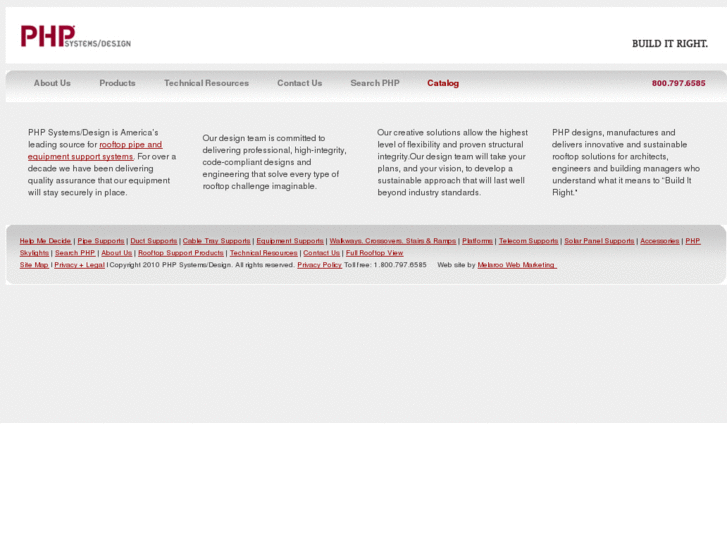Image resolution: width=727 pixels, height=545 pixels.
Task: Open the Catalog nav item
Action: coord(443,83)
